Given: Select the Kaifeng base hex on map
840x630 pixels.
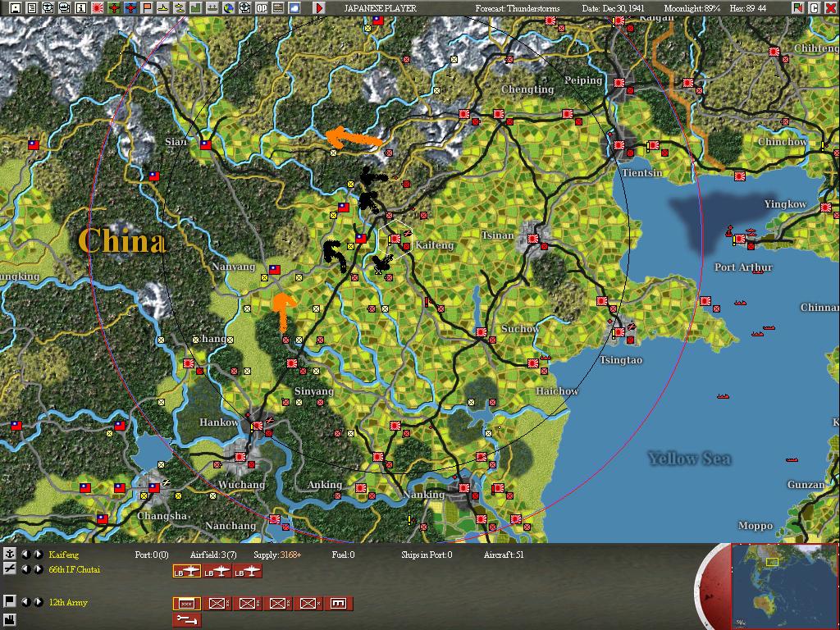Looking at the screenshot, I should (395, 239).
